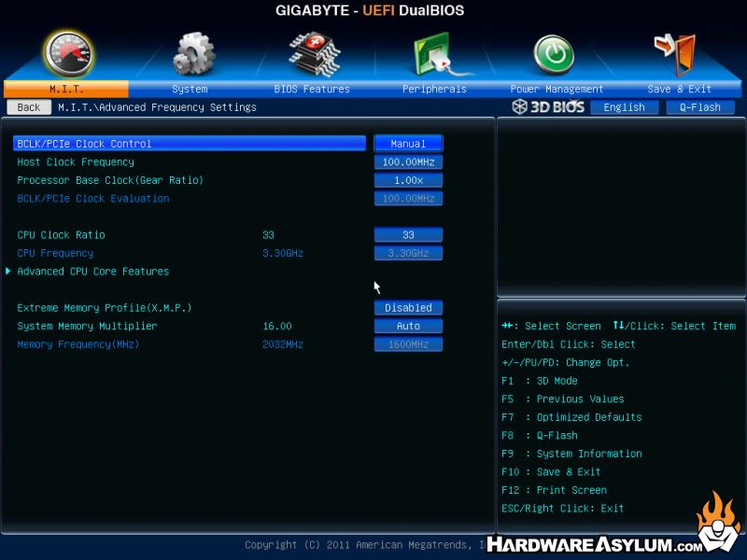Select the CPU Clock Ratio label
This screenshot has width=747, height=560.
(x=61, y=235)
